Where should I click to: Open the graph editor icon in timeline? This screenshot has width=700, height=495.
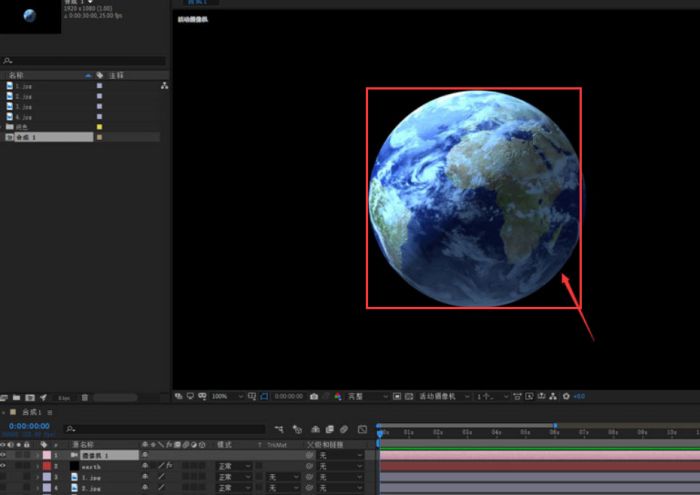[362, 429]
